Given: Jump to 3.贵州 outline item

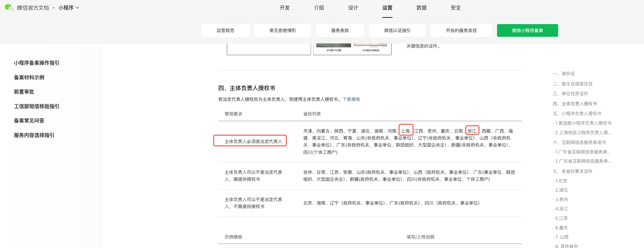Looking at the screenshot, I should pos(560,199).
